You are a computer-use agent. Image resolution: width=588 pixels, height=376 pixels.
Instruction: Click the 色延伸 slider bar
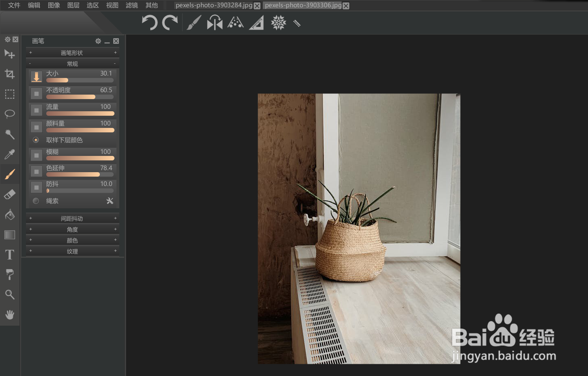[80, 175]
